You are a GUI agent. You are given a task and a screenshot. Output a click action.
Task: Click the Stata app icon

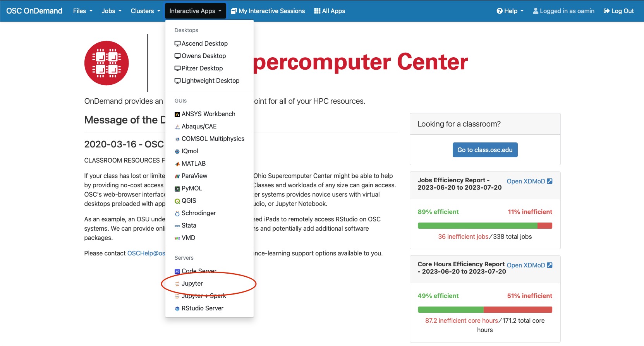tap(177, 226)
